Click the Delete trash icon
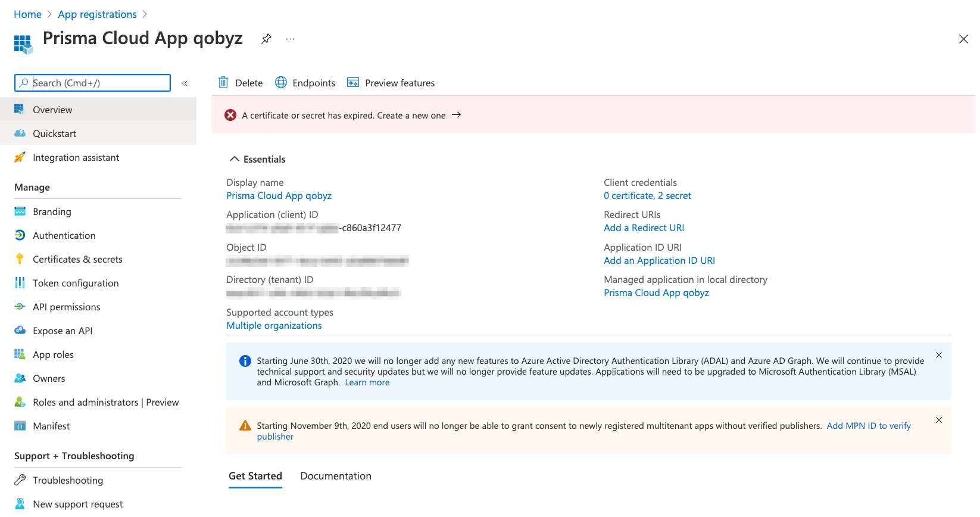980x517 pixels. pyautogui.click(x=223, y=83)
